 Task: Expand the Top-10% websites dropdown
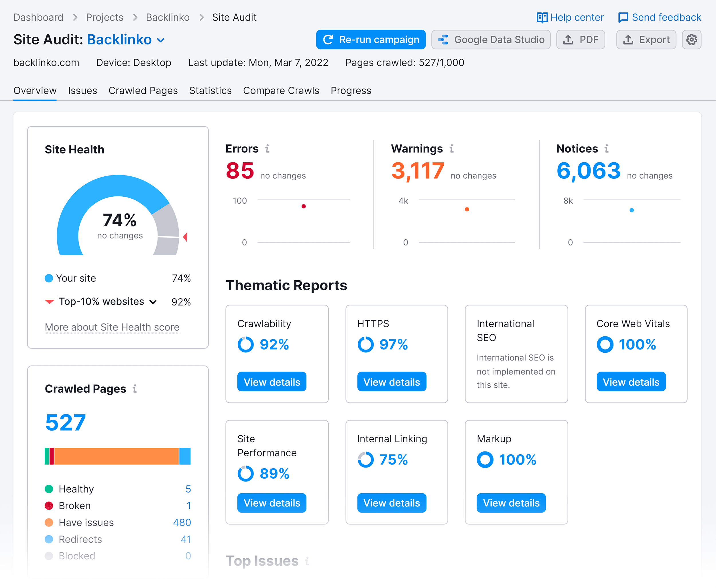pos(153,302)
